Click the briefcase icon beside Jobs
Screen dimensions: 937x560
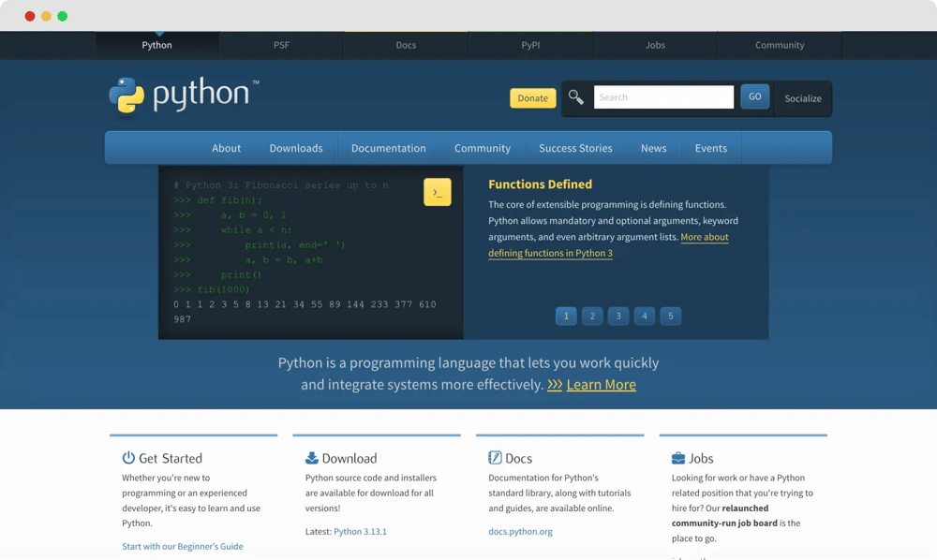point(677,458)
